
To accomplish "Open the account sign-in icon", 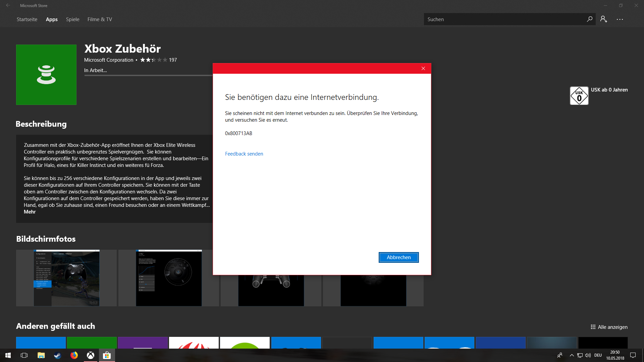I will pos(604,19).
